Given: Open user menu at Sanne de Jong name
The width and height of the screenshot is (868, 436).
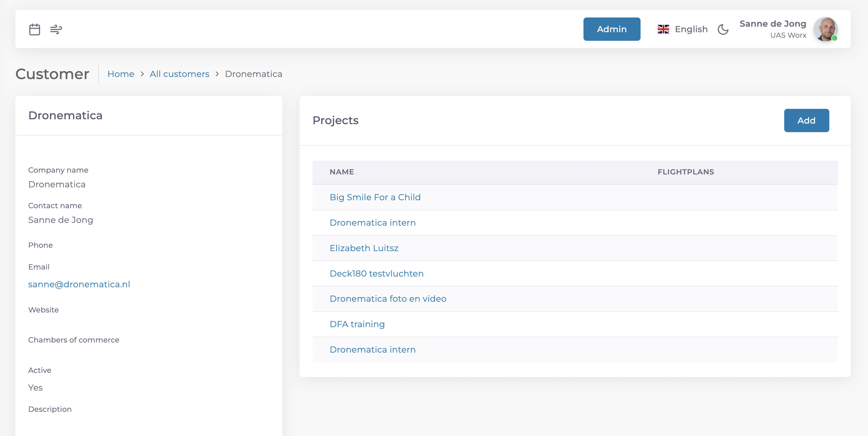Looking at the screenshot, I should [772, 24].
